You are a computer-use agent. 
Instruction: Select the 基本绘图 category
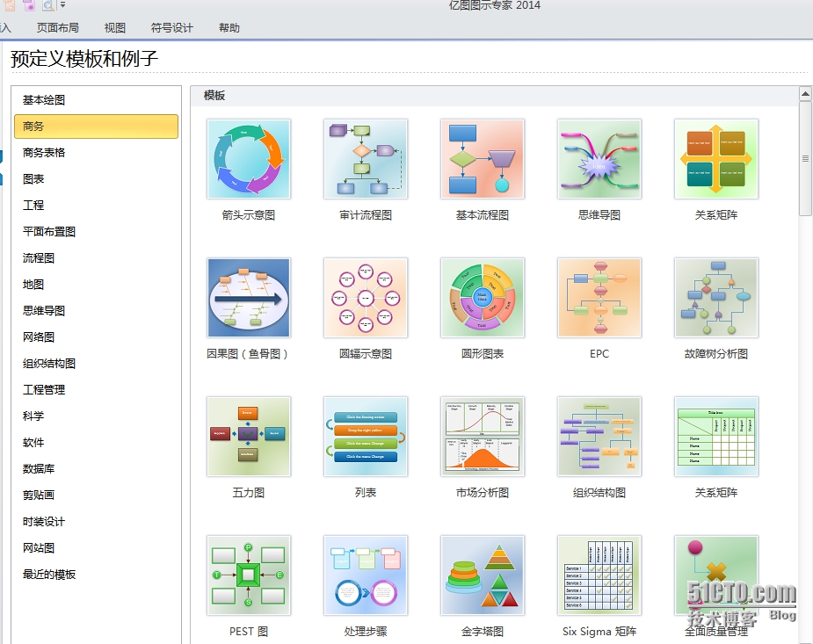[x=97, y=100]
